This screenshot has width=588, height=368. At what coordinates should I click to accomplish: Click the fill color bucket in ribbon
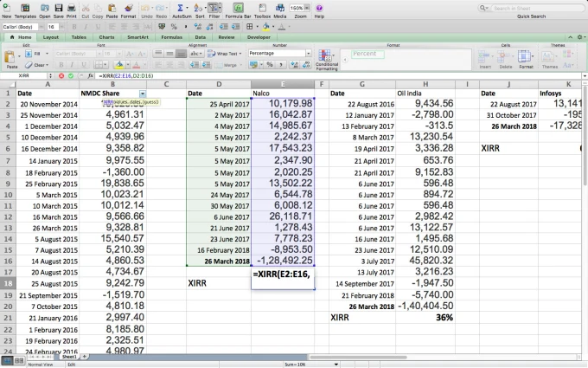pos(119,65)
